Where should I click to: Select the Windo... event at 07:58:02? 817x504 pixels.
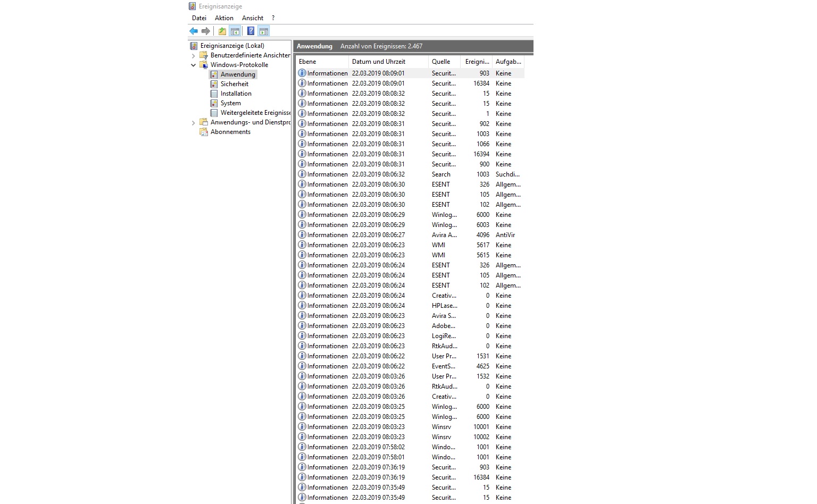click(410, 447)
